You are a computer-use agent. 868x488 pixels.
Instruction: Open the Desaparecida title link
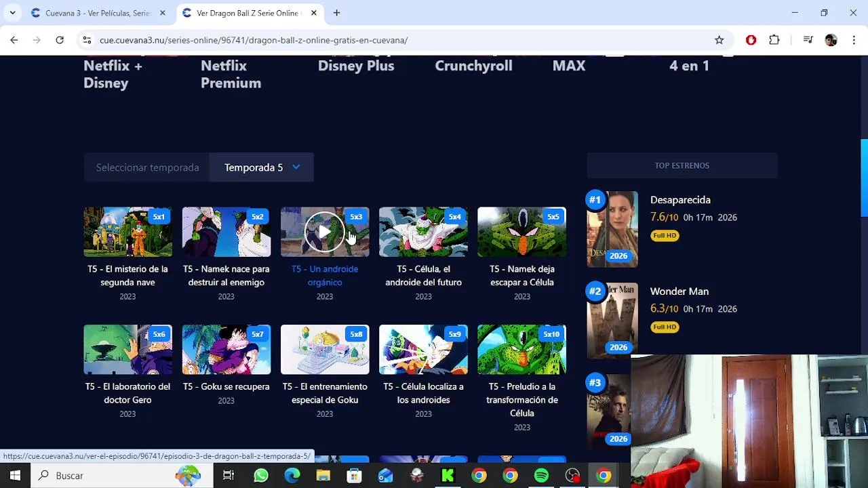(x=680, y=200)
